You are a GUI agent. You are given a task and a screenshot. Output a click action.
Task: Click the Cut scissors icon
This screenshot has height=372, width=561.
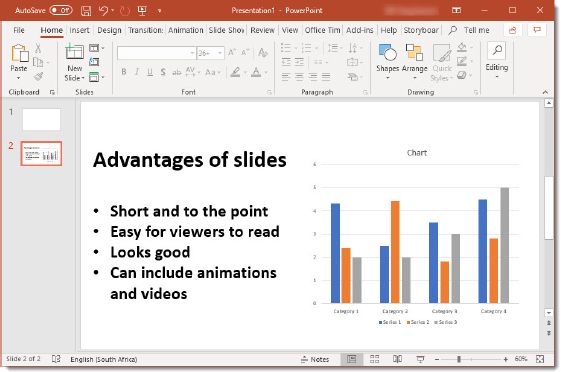point(38,48)
